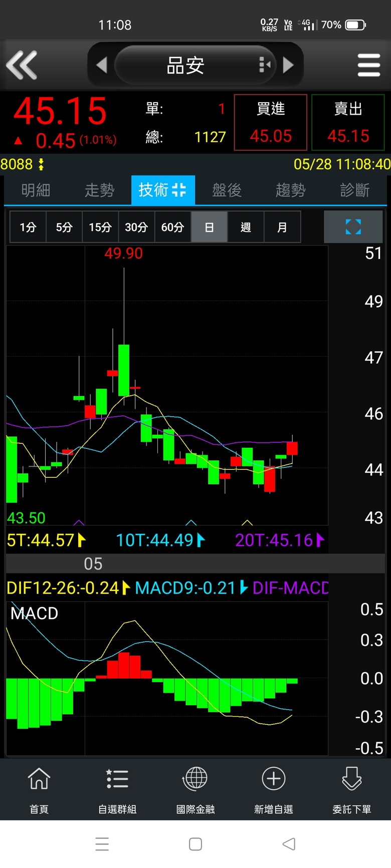
Task: Select the 5分 chart interval
Action: (x=64, y=227)
